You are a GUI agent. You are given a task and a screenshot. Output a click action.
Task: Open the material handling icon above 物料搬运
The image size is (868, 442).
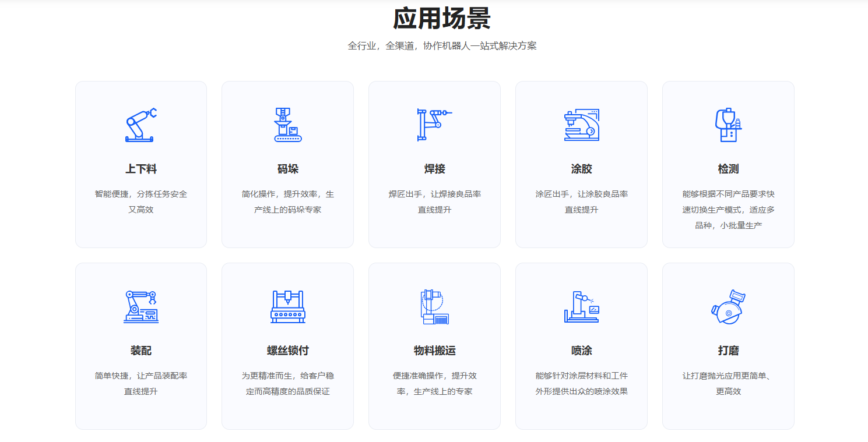(x=434, y=306)
